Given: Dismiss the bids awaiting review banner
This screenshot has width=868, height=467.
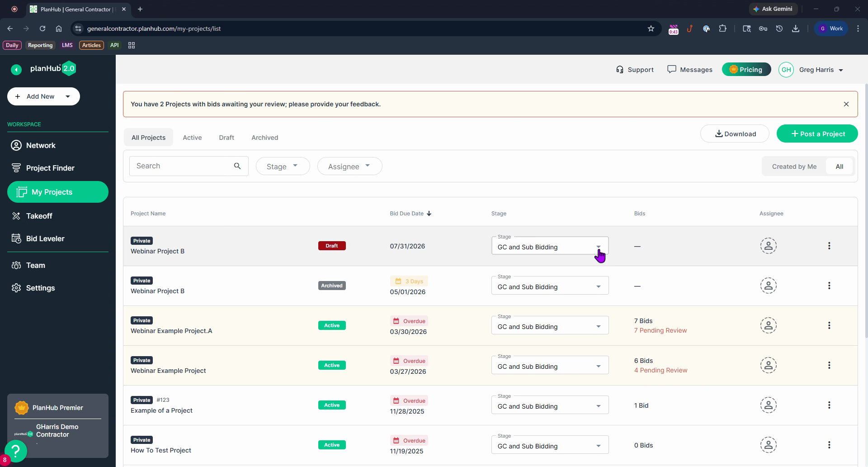Looking at the screenshot, I should [846, 104].
